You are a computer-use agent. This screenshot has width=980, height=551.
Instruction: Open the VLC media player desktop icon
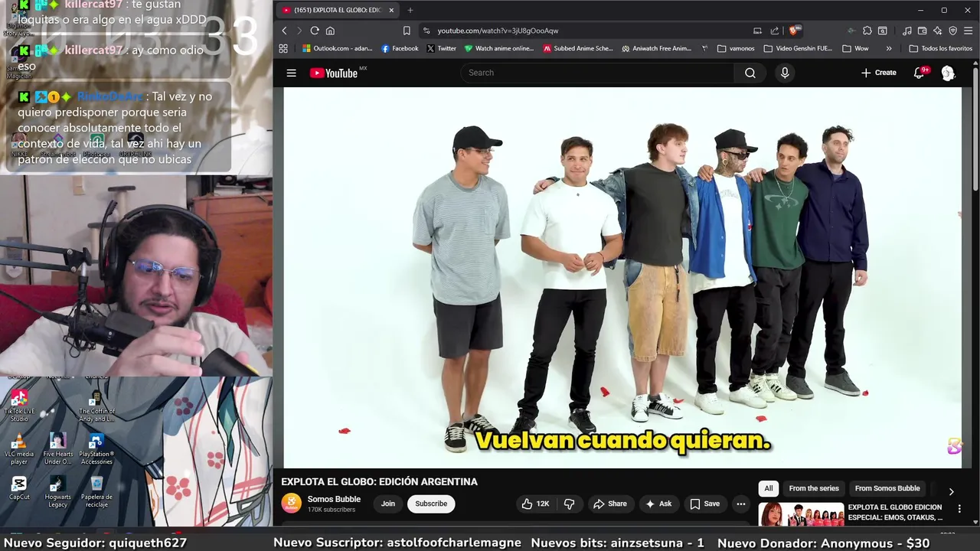click(x=19, y=449)
